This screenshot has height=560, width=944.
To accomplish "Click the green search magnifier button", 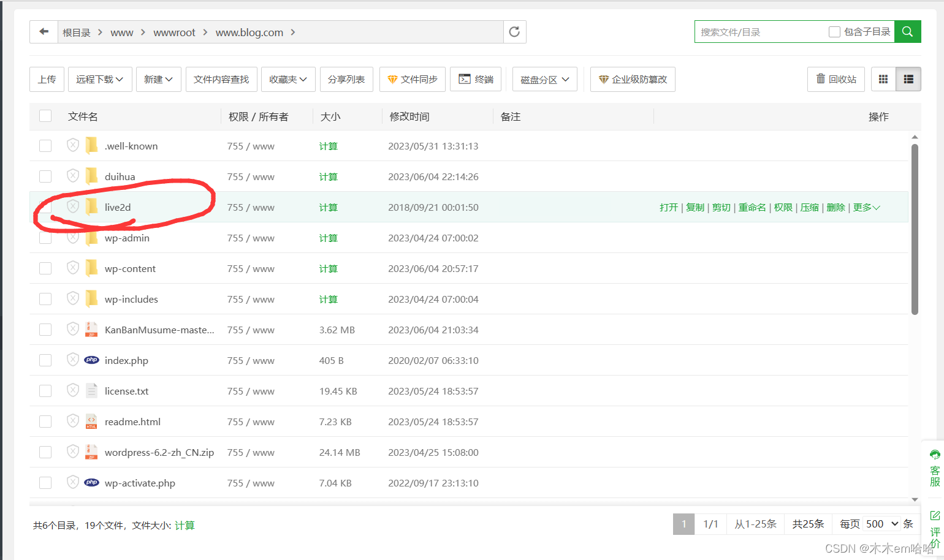I will 907,32.
